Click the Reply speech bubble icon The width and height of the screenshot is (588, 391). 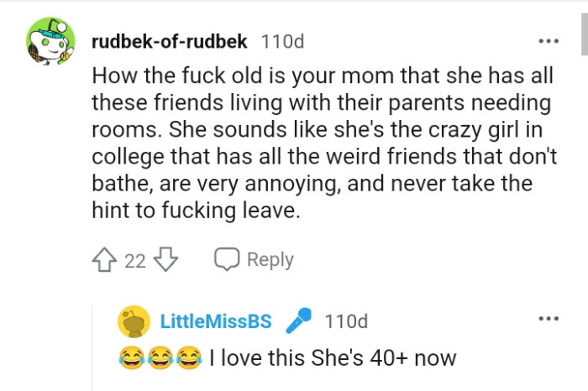pyautogui.click(x=227, y=260)
